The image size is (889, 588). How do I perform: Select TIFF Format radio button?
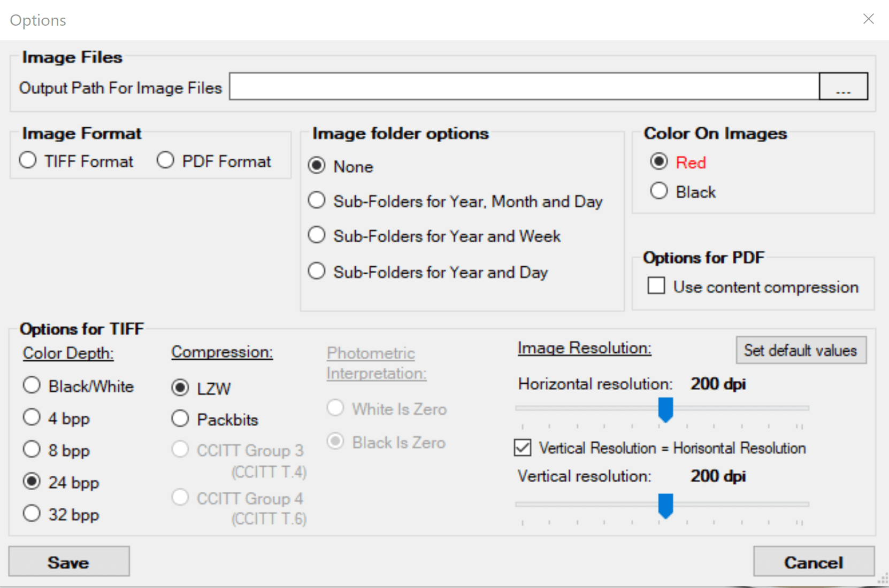[x=28, y=160]
